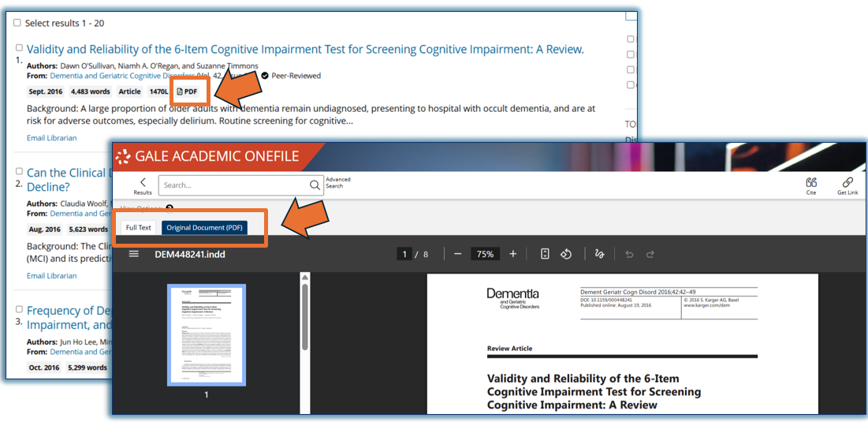Zoom out the PDF with minus button
This screenshot has height=433, width=868.
pos(457,254)
